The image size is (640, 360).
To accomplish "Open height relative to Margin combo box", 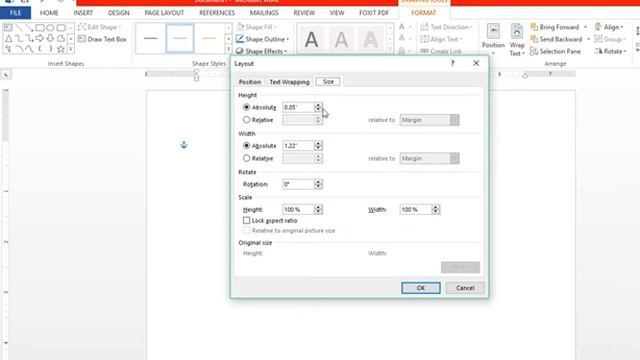I will (x=429, y=120).
